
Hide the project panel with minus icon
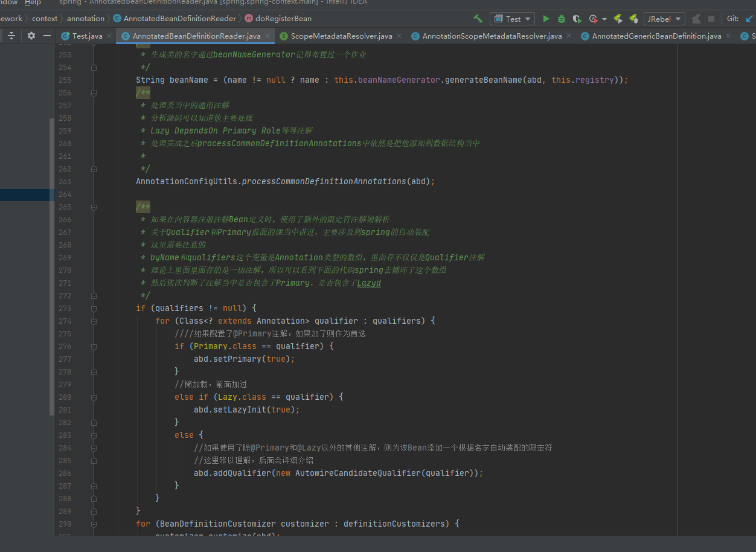point(48,36)
